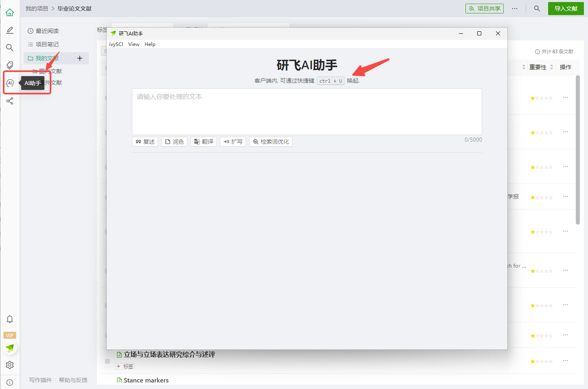
Task: Click 扩写 expand writing button
Action: coord(233,142)
